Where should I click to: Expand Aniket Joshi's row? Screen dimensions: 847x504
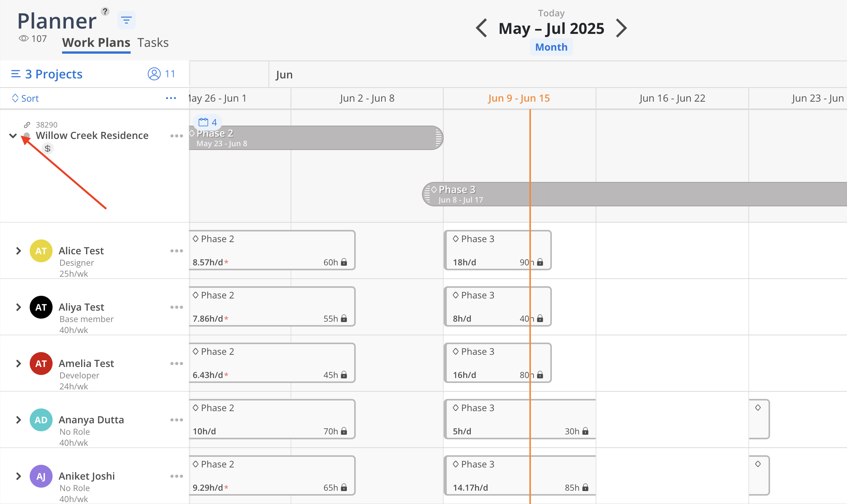18,476
